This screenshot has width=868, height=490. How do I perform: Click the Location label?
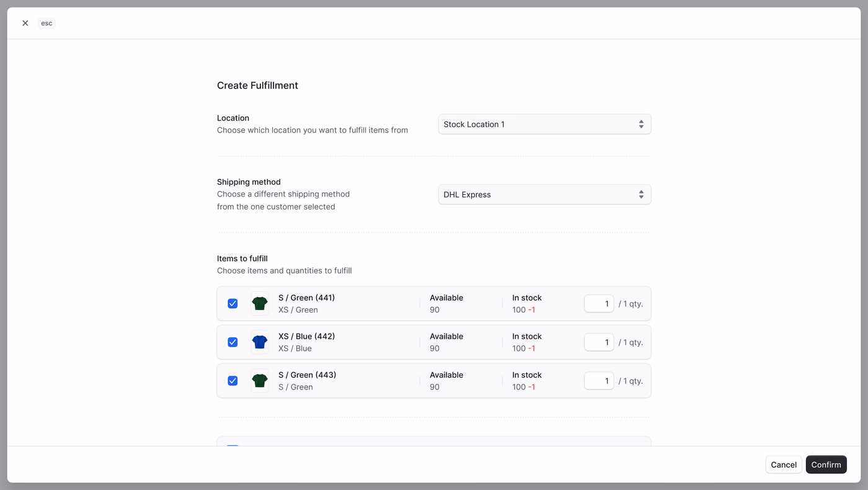(233, 118)
